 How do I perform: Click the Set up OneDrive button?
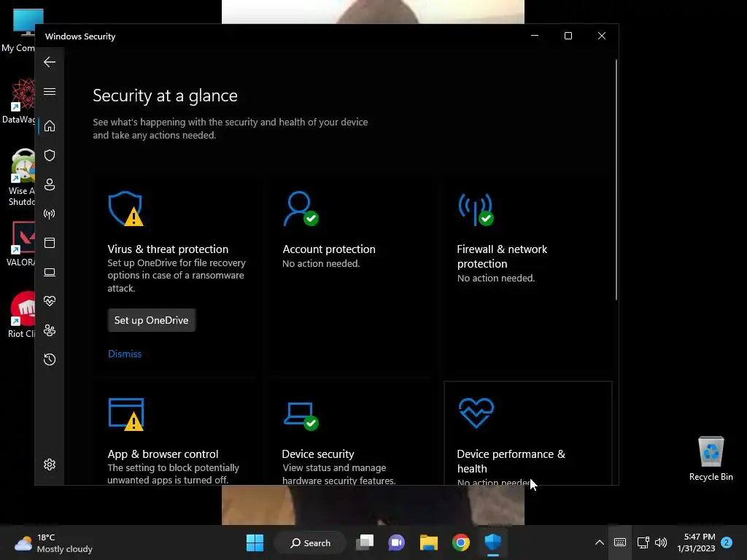[x=152, y=320]
